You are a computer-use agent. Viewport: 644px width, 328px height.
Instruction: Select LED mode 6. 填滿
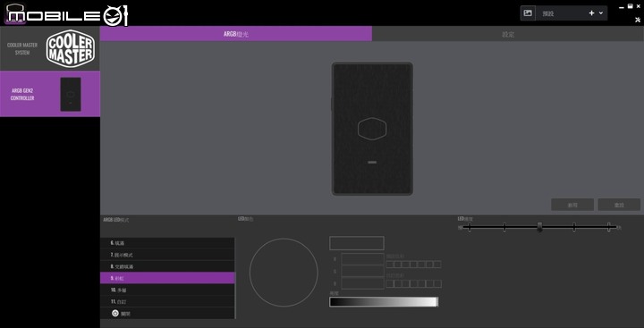point(167,243)
